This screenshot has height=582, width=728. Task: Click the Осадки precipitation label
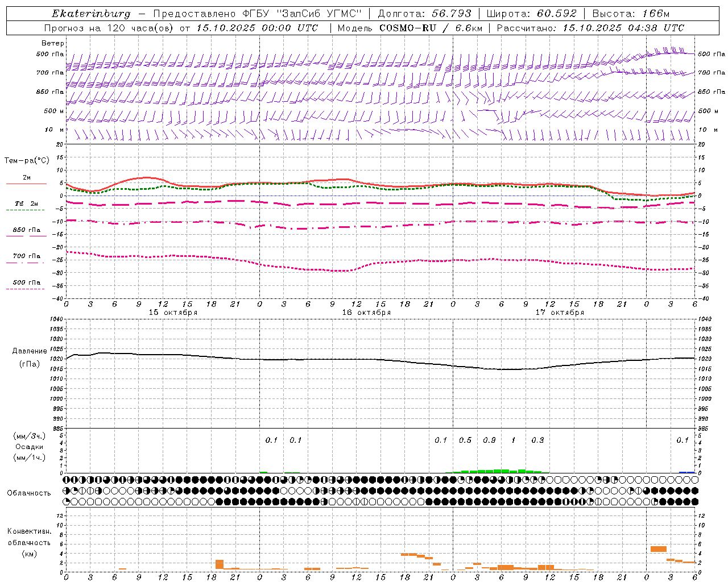coord(30,447)
